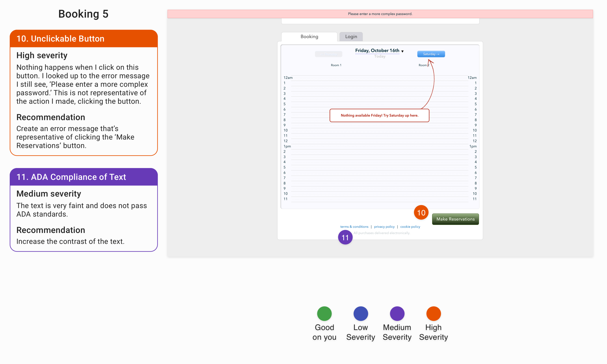Go to next day with Saturday button
This screenshot has height=364, width=607.
[431, 54]
